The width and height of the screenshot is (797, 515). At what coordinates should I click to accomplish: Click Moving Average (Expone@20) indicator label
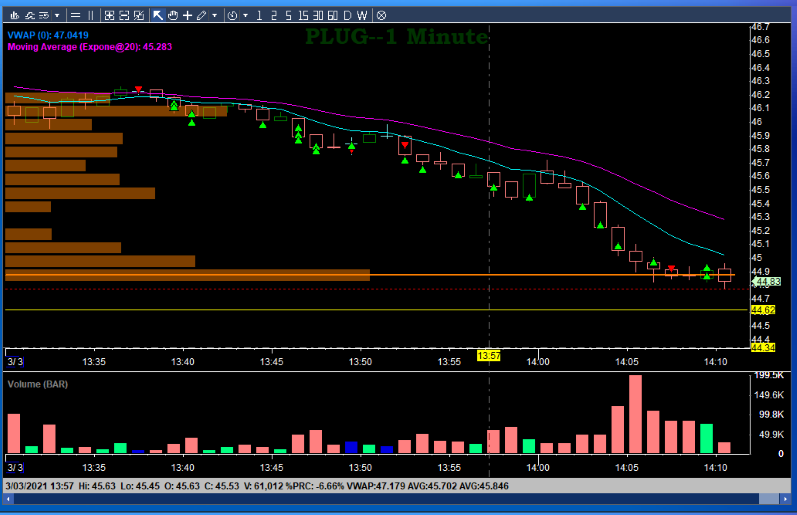click(x=89, y=47)
